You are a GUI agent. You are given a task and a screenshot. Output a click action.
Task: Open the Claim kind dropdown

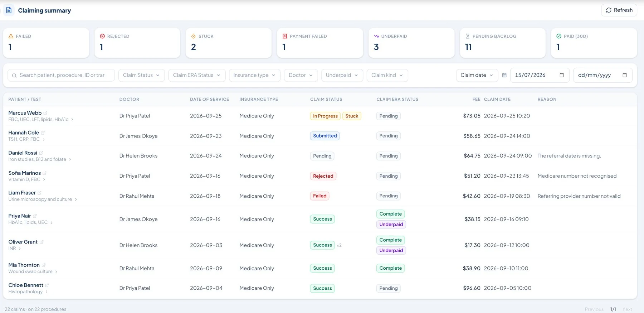(387, 75)
